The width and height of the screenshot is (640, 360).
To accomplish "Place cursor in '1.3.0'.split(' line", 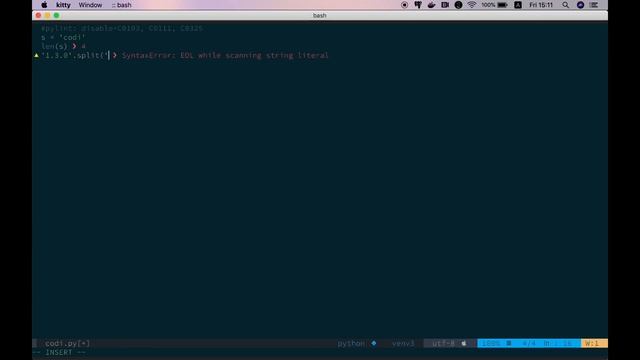I will 75,55.
